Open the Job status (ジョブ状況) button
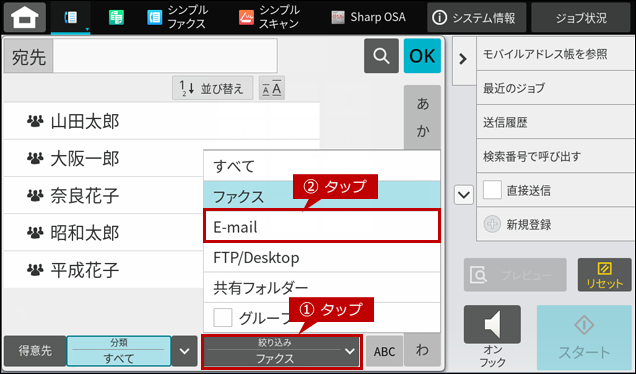636x374 pixels. click(x=581, y=17)
